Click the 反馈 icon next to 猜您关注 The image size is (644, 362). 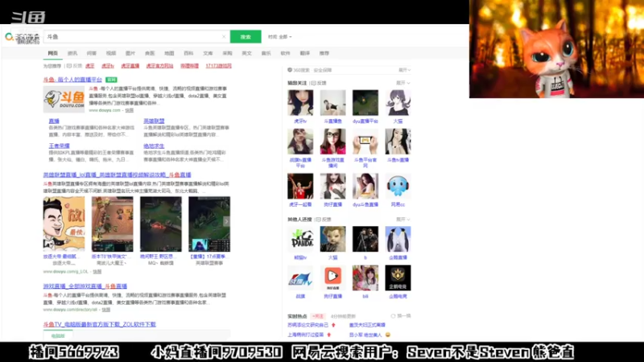click(319, 83)
